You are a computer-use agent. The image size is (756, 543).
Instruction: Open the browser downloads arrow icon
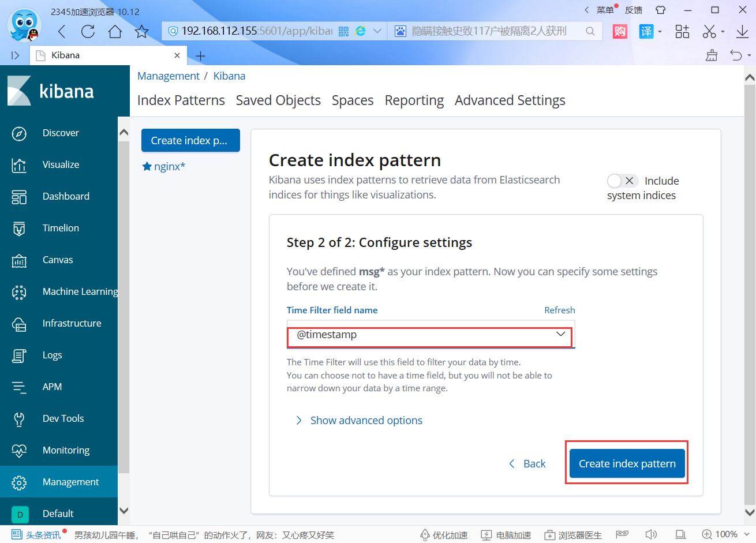click(742, 31)
